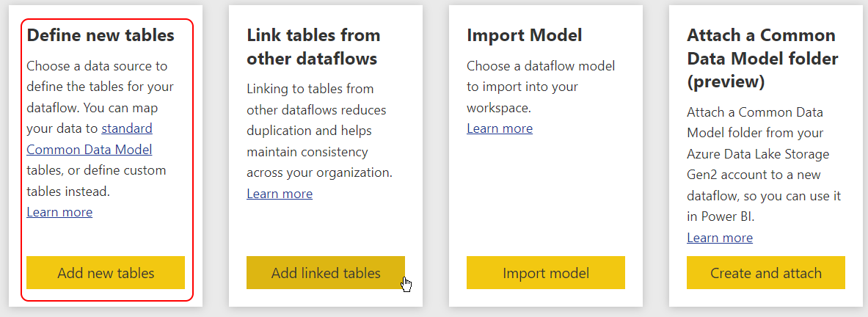Click the description text about linking tables reducing duplication
This screenshot has width=868, height=317.
click(319, 131)
